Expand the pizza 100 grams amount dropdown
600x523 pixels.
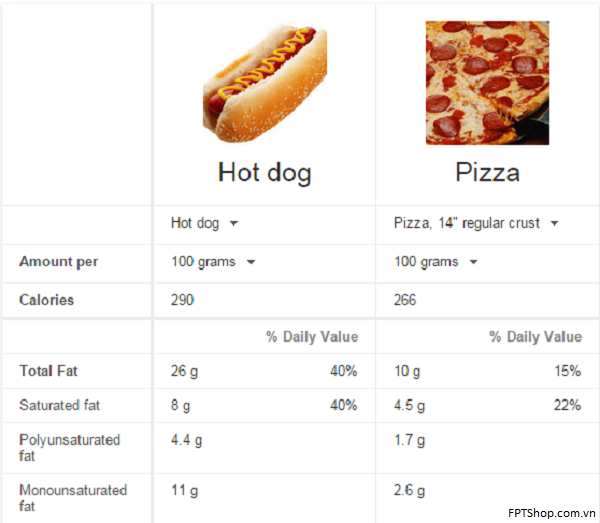pyautogui.click(x=436, y=262)
